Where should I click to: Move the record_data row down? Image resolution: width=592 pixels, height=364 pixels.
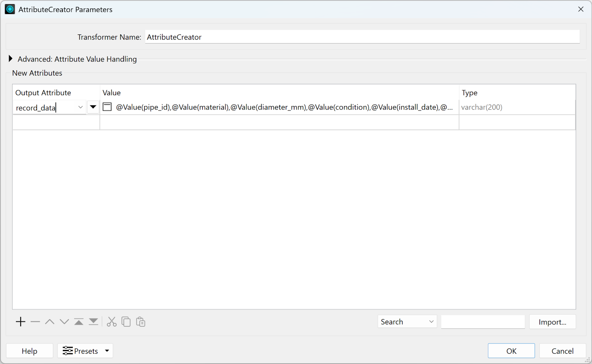(x=64, y=321)
